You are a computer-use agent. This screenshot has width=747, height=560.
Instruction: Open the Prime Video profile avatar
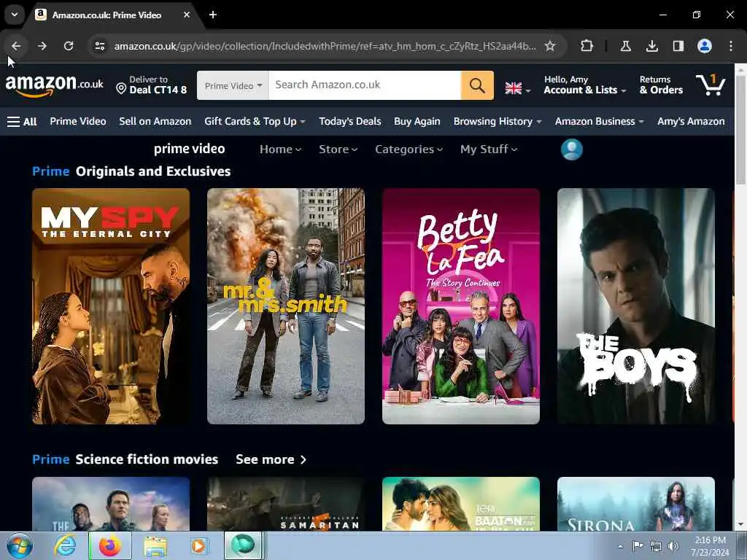(x=572, y=149)
